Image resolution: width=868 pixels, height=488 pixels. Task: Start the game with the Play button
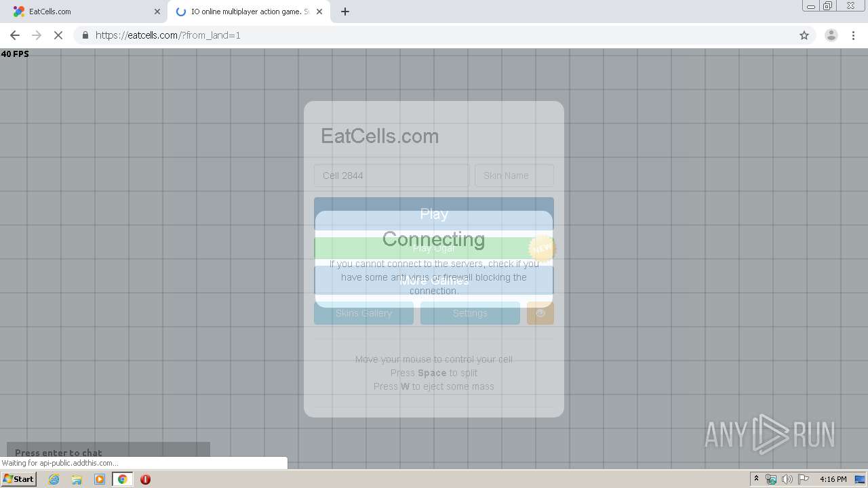point(434,214)
